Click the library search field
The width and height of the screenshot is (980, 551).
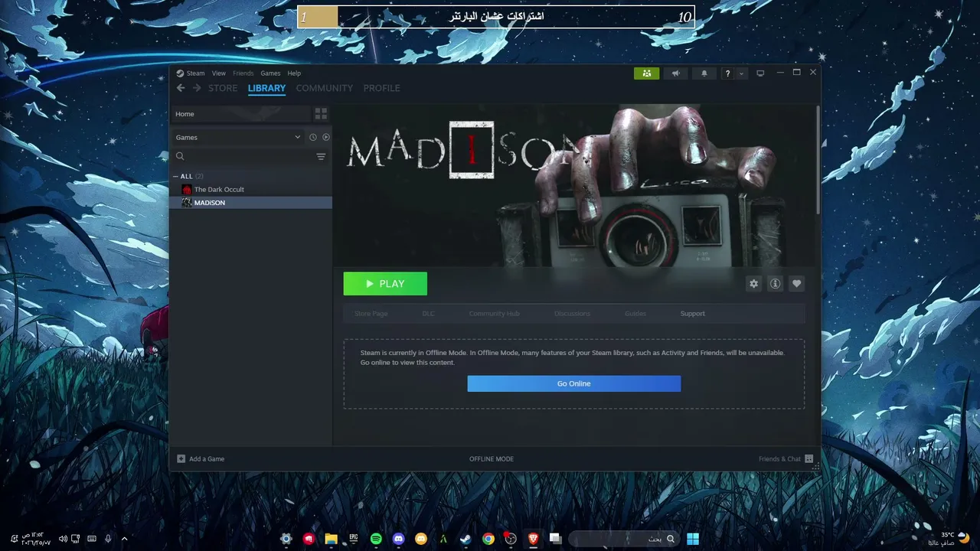[249, 156]
